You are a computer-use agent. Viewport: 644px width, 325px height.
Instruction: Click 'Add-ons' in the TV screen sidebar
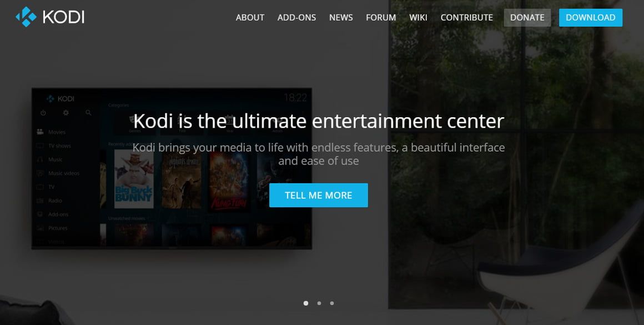[58, 214]
